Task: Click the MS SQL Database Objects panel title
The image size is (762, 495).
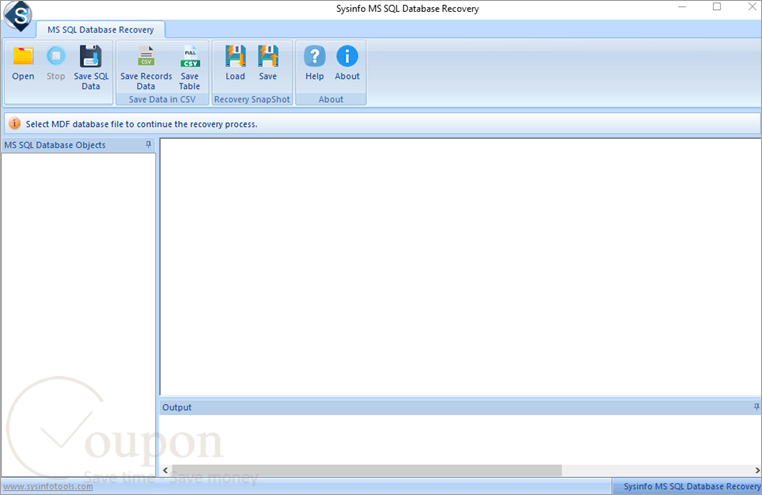Action: pos(55,145)
